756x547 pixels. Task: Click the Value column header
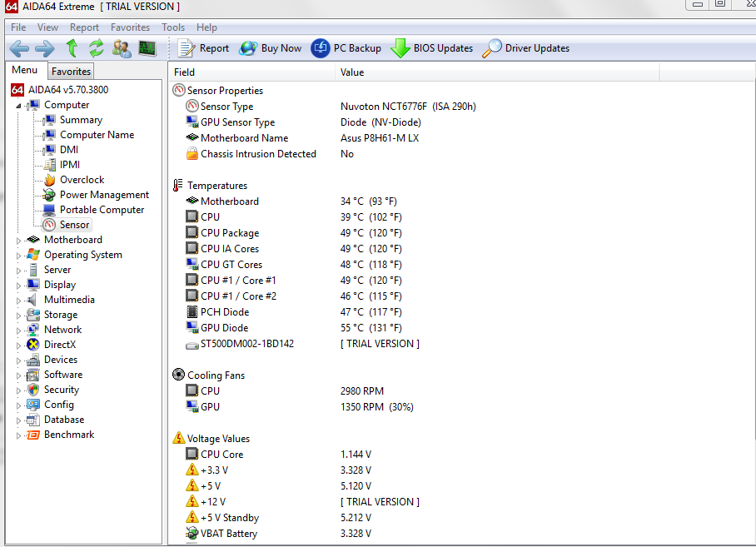click(x=352, y=72)
